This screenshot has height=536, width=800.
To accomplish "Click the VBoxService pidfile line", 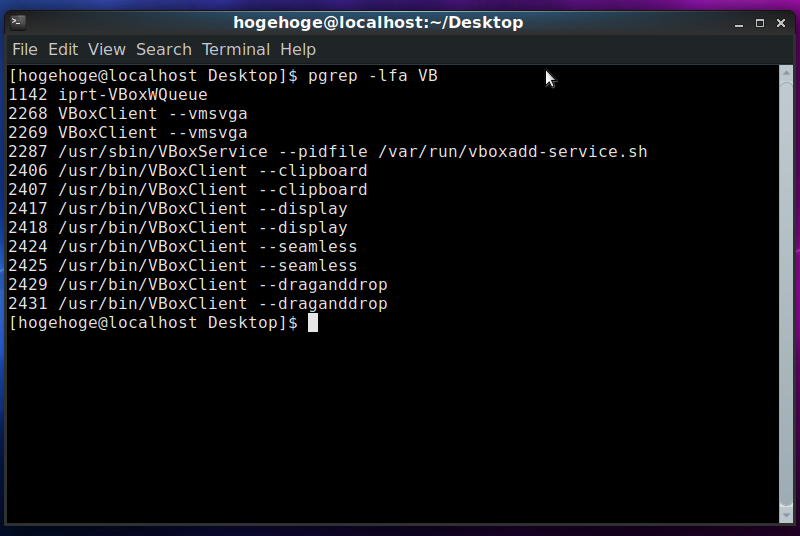I will tap(327, 152).
